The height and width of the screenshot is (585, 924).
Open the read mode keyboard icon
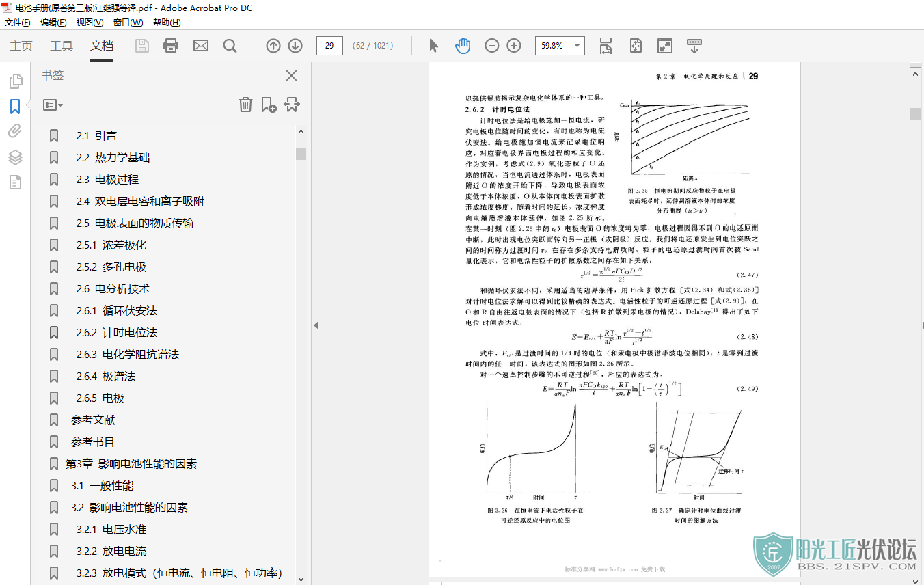pyautogui.click(x=694, y=46)
